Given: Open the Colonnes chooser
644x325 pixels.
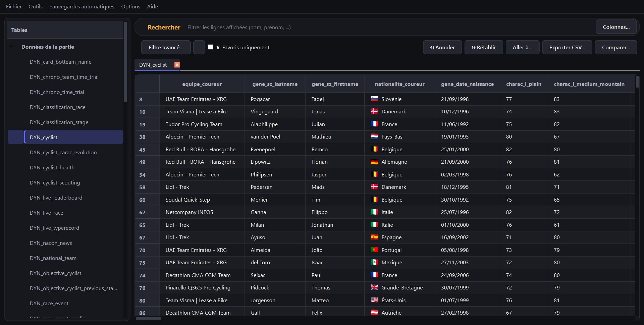Looking at the screenshot, I should (616, 27).
